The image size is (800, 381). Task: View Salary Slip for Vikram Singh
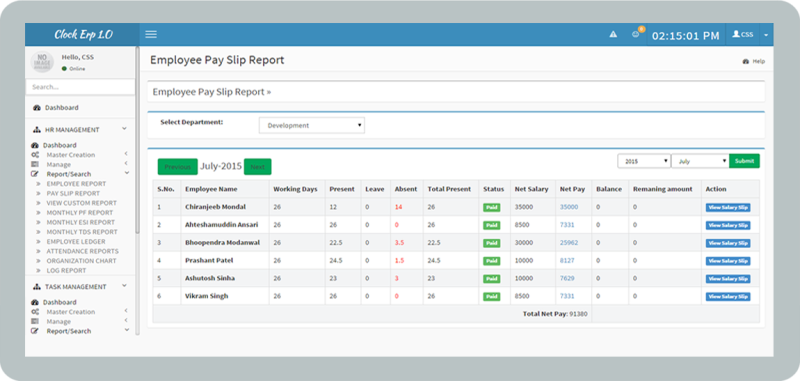728,297
